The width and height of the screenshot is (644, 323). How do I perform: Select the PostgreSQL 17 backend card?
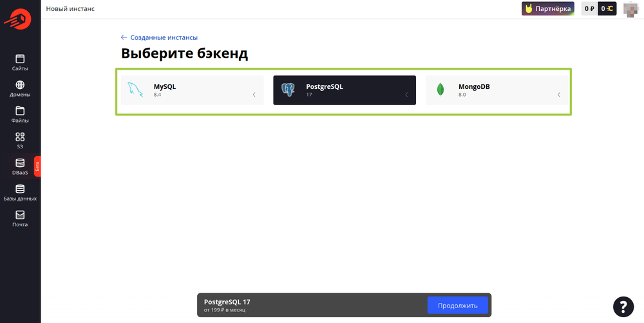[x=345, y=90]
